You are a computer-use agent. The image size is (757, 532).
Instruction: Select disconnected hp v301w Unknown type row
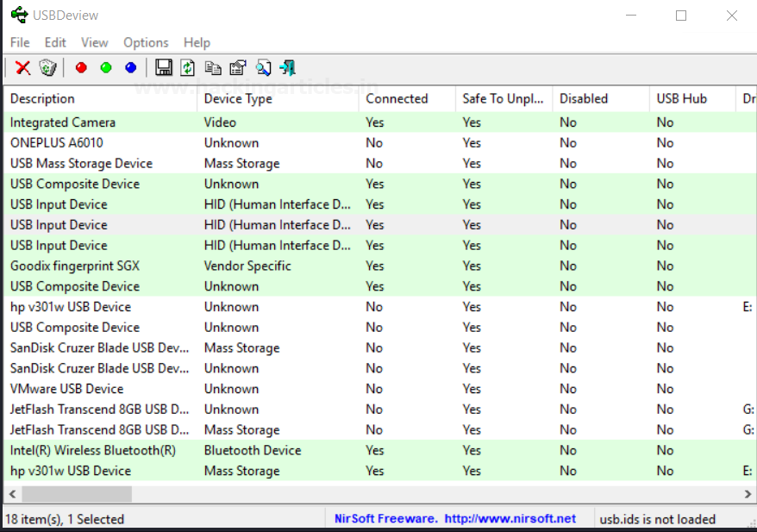click(x=380, y=307)
